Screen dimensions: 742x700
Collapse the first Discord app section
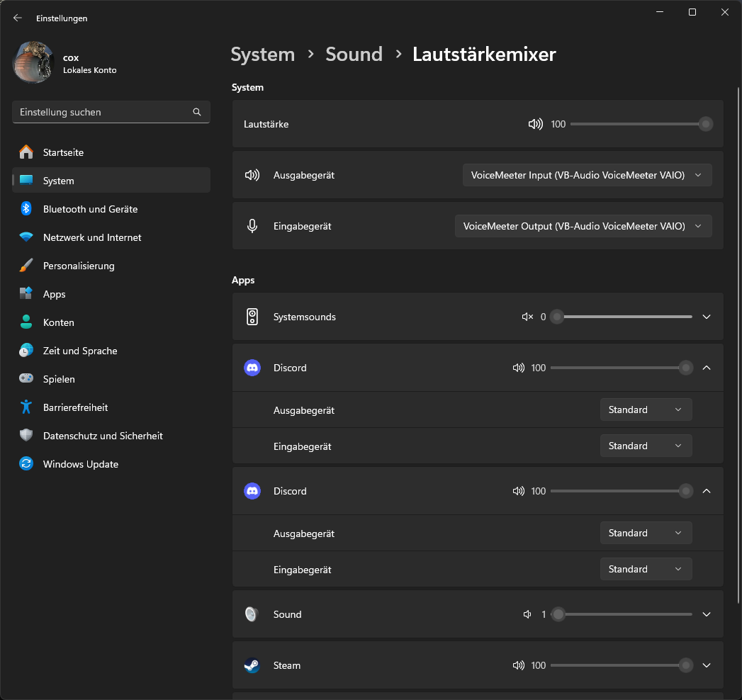(x=707, y=368)
